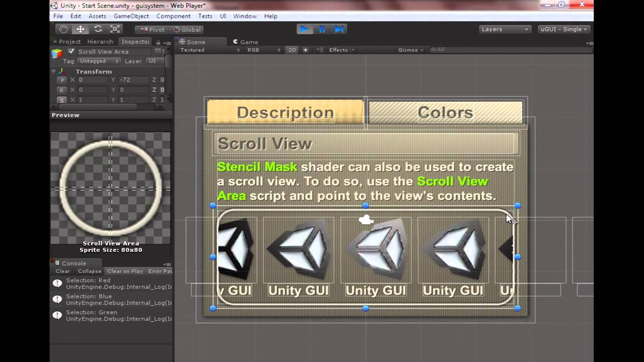Switch to the Game tab
This screenshot has width=644, height=362.
coord(245,42)
